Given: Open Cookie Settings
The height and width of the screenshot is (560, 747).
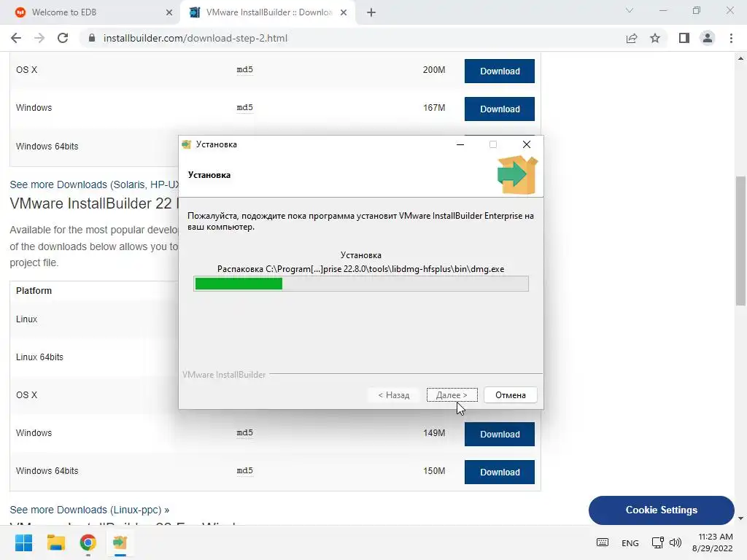Looking at the screenshot, I should pyautogui.click(x=661, y=510).
